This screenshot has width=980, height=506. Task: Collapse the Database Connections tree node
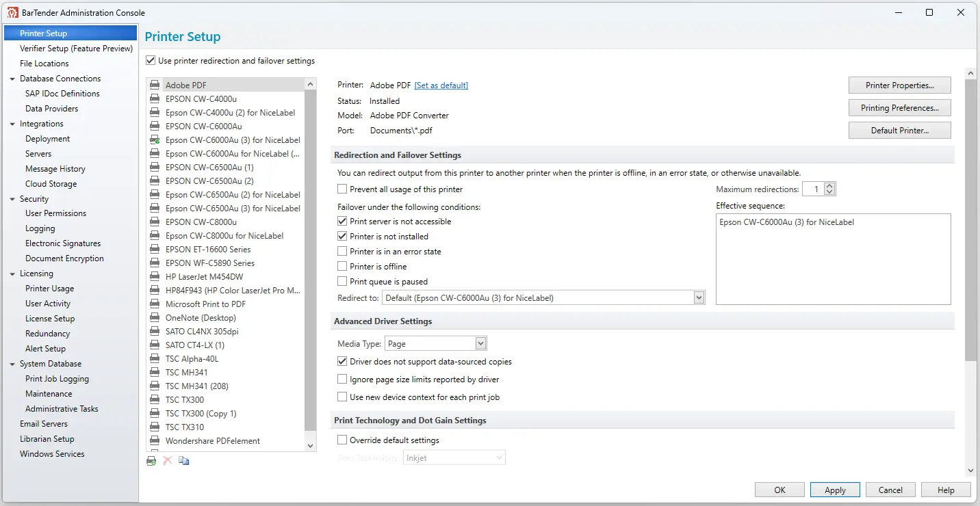pyautogui.click(x=12, y=79)
